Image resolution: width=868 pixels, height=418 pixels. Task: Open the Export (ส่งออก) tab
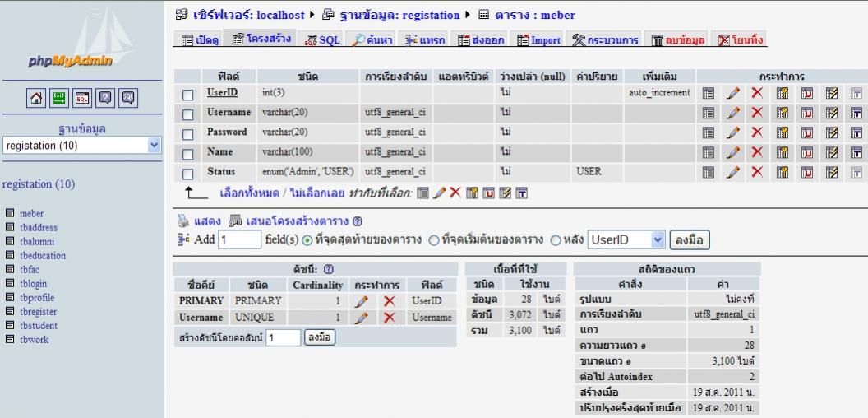[481, 40]
